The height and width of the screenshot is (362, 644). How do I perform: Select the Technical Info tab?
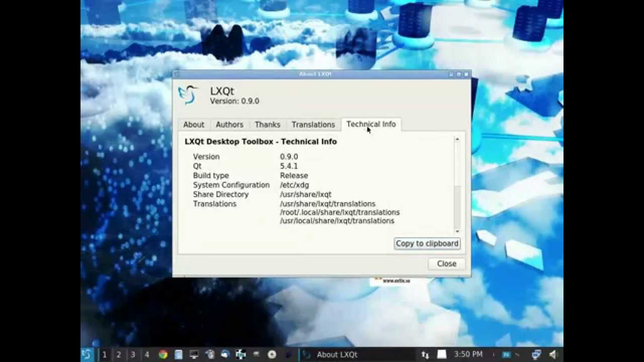click(x=371, y=124)
